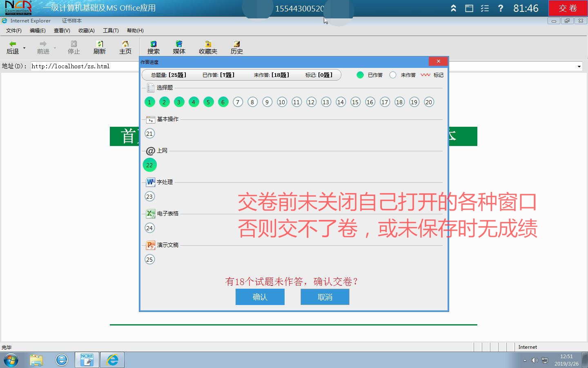Click the volume speaker tray icon
This screenshot has height=368, width=588.
(535, 360)
